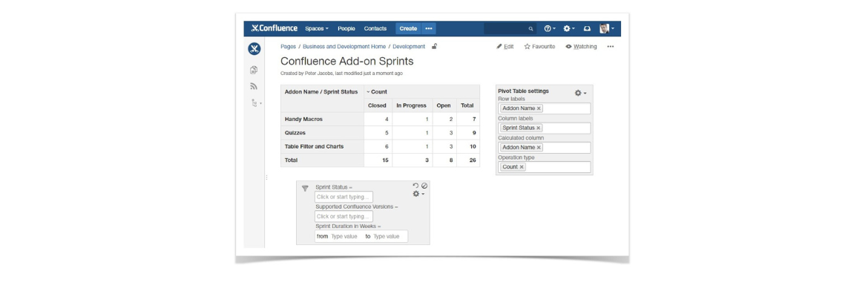Clear all filters with the circle-slash icon
Screen dimensions: 868x297
pos(424,186)
